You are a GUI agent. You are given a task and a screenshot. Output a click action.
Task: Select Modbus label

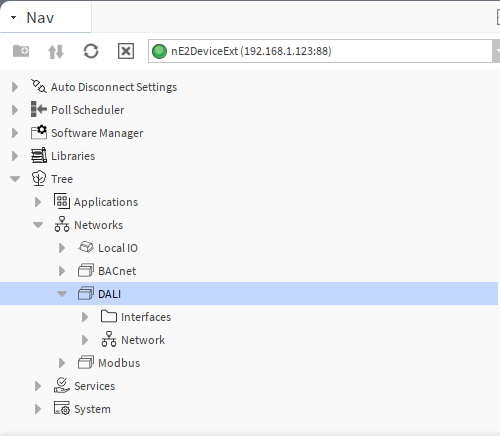pos(119,363)
